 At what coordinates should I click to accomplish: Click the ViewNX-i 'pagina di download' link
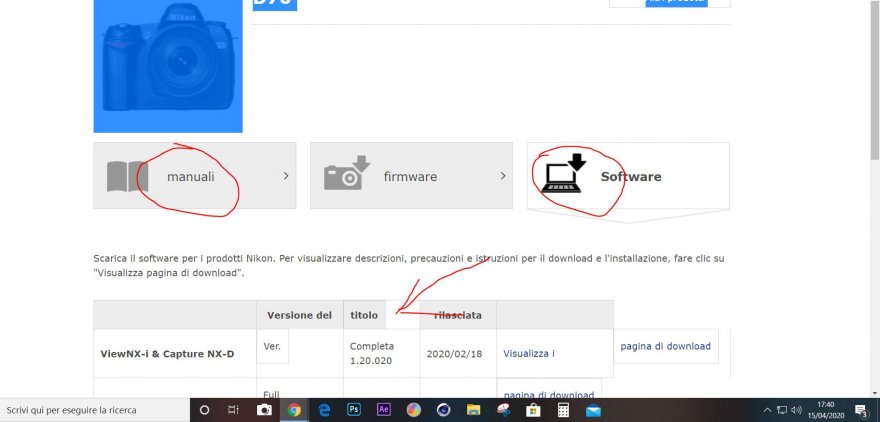coord(665,346)
